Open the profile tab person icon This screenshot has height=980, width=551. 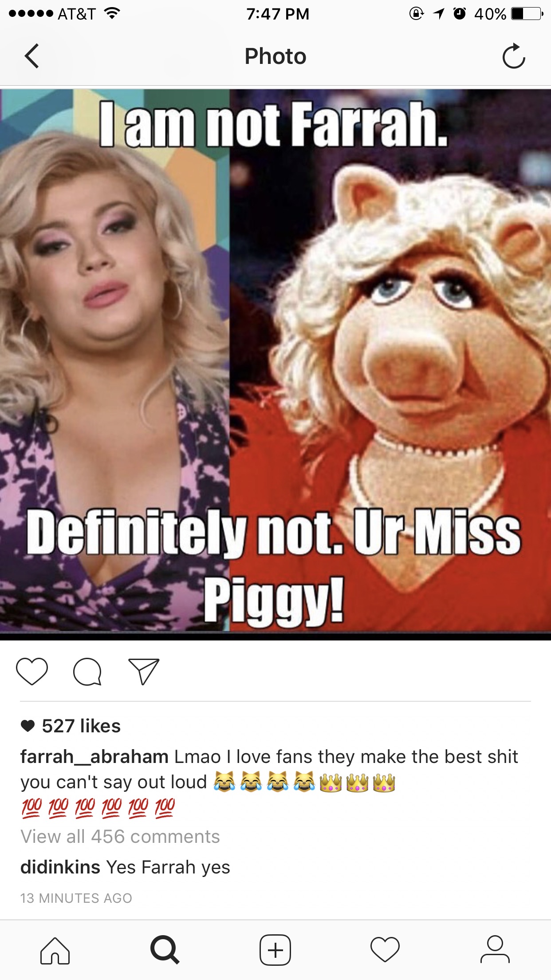click(495, 950)
